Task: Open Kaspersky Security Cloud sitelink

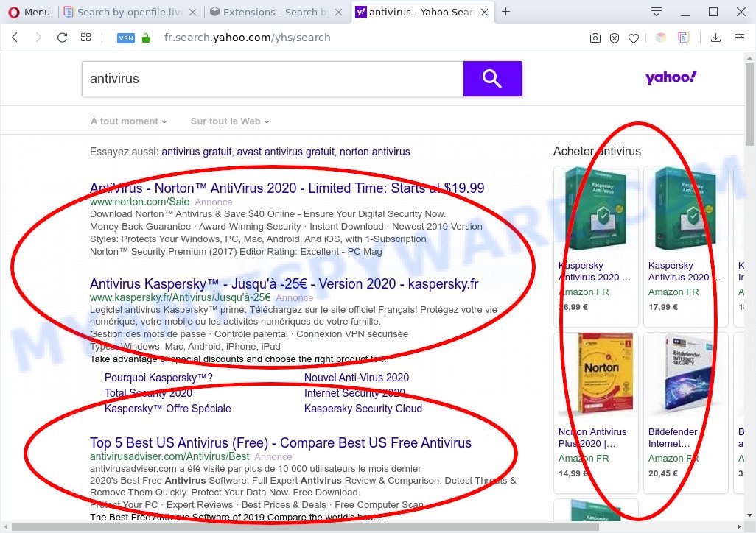Action: coord(363,409)
